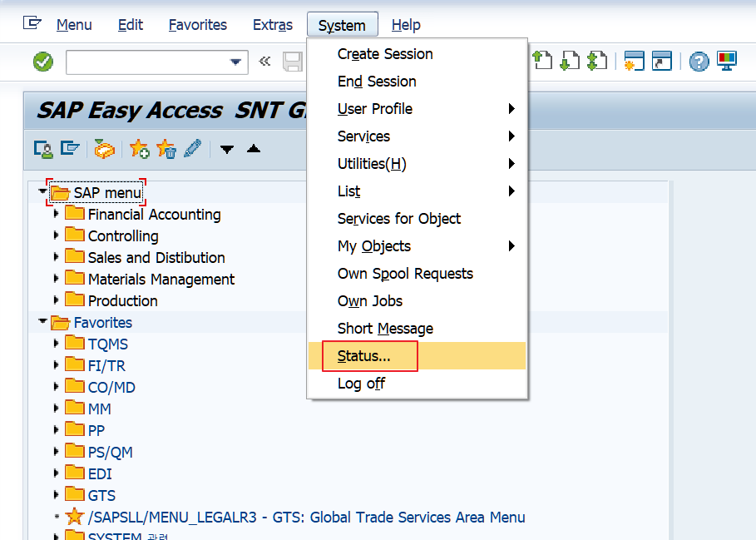Click the Customize local layout monitor icon

tap(727, 61)
